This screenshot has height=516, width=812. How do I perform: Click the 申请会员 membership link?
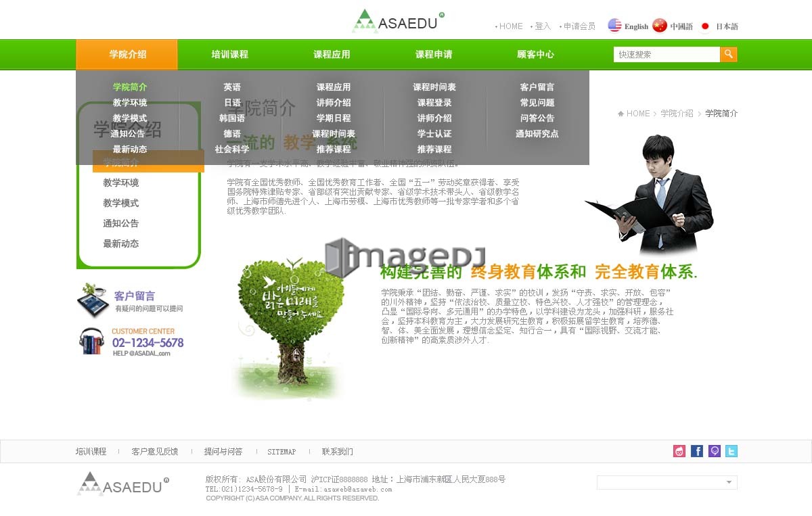580,26
